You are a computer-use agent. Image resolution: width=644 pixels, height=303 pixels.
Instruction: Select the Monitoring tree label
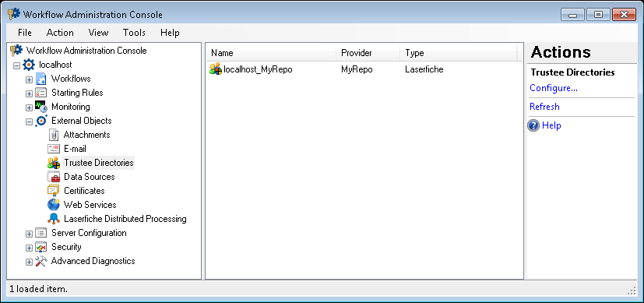[x=70, y=107]
